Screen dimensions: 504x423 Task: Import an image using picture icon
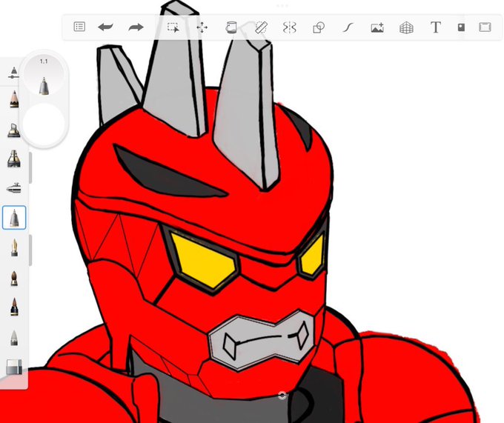[377, 27]
